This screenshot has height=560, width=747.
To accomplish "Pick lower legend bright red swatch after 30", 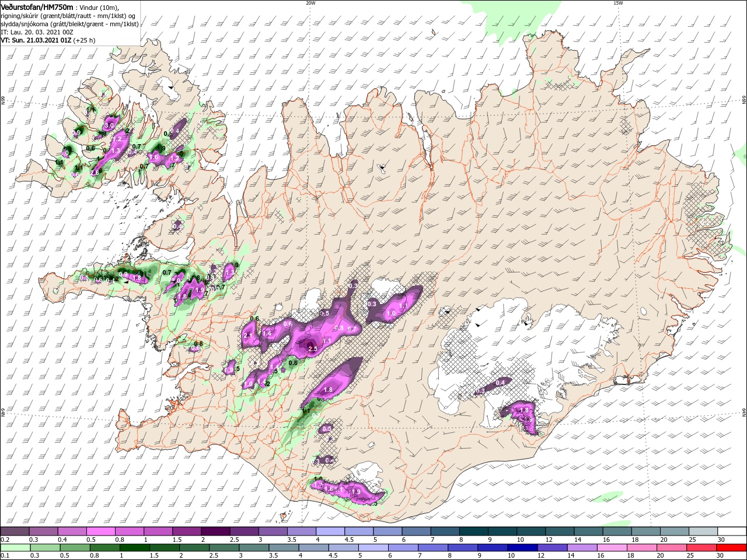I will click(732, 548).
